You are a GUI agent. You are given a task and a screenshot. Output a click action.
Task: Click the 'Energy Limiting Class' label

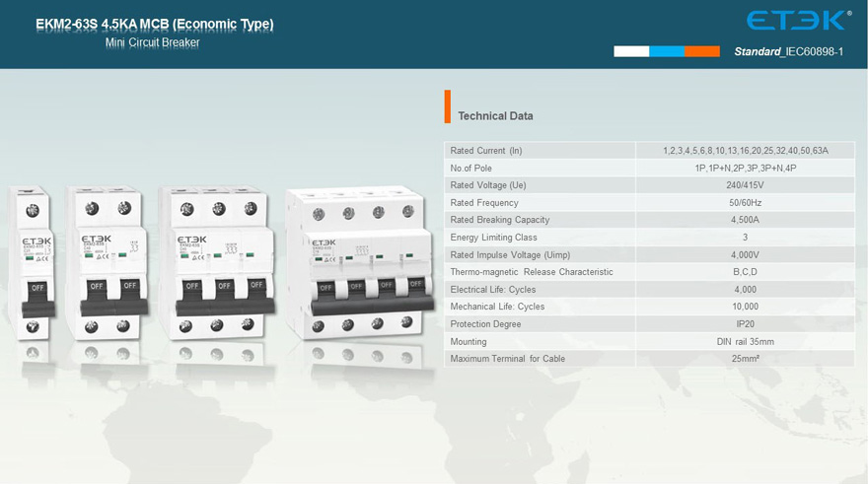point(494,238)
